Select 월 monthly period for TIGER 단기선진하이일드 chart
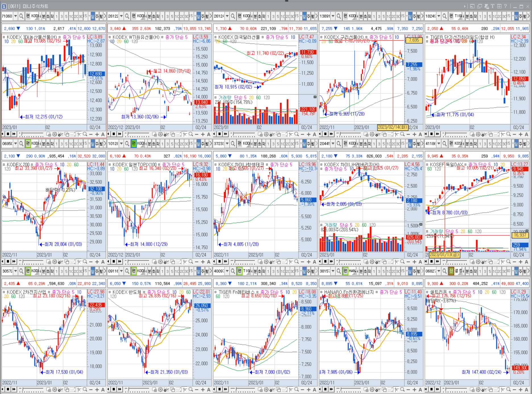This screenshot has height=394, width=532. coord(525,16)
